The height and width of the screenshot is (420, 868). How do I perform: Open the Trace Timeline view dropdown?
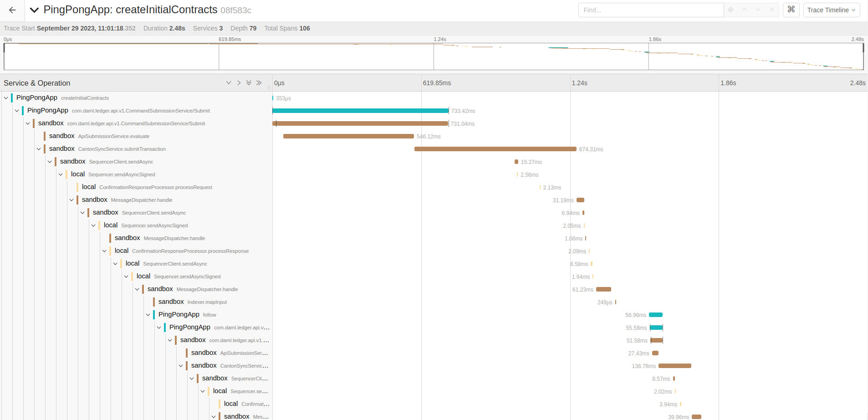click(831, 10)
